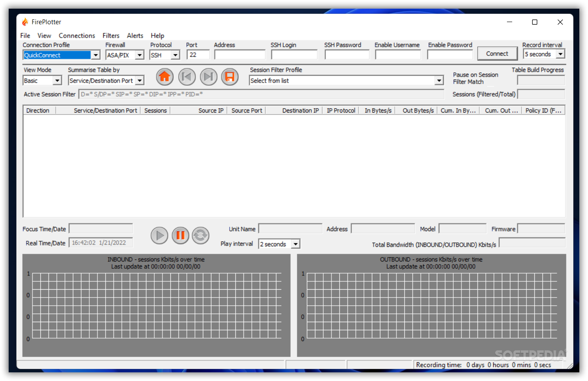Expand the Connection Profile QuickConnect dropdown

[x=96, y=55]
